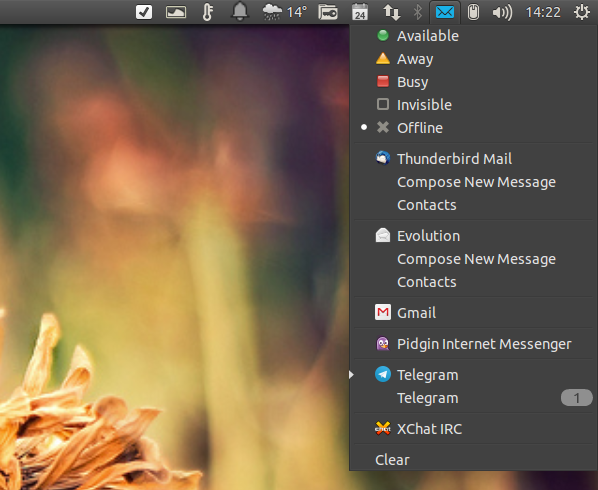Click the Bluetooth indicator icon
598x490 pixels.
click(418, 12)
